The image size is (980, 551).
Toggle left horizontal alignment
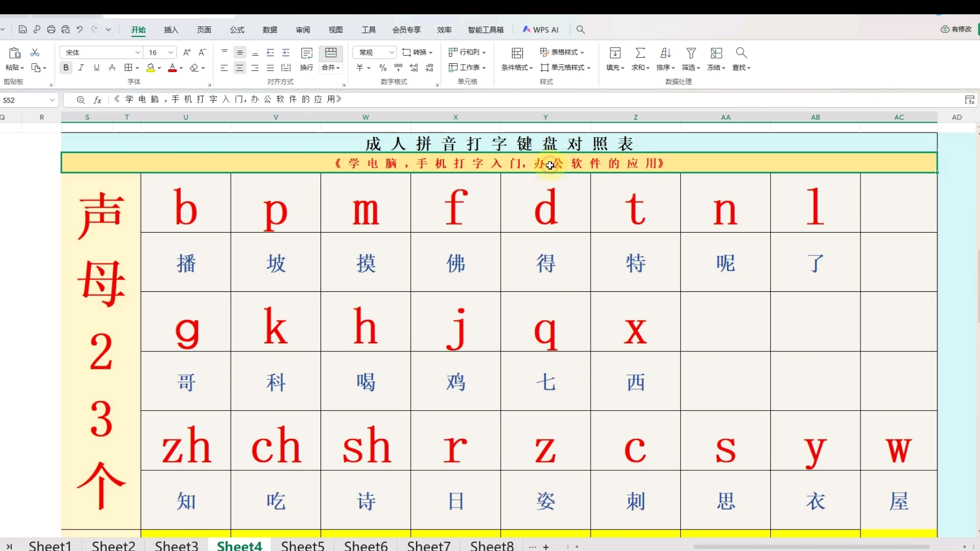(x=224, y=67)
